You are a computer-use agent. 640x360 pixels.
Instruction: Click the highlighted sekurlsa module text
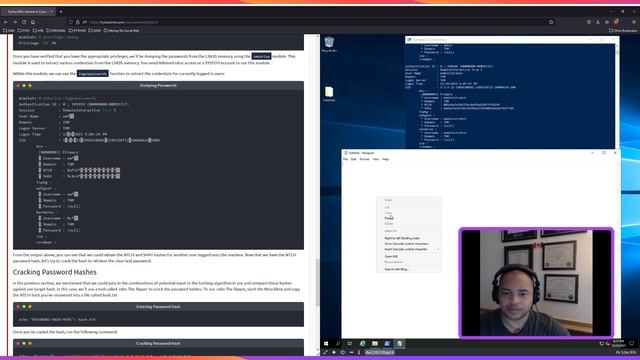(x=261, y=56)
